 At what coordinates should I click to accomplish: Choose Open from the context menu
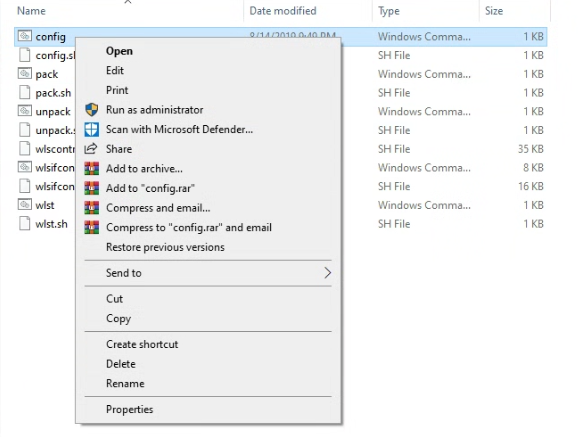click(208, 51)
